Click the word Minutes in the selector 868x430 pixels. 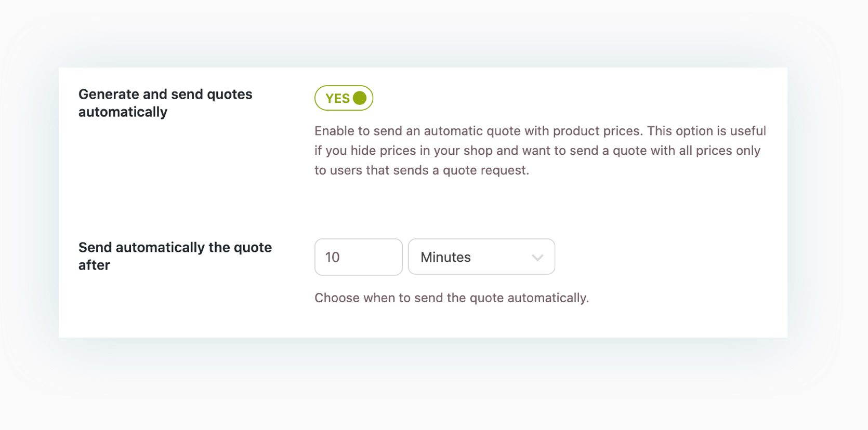pos(445,258)
